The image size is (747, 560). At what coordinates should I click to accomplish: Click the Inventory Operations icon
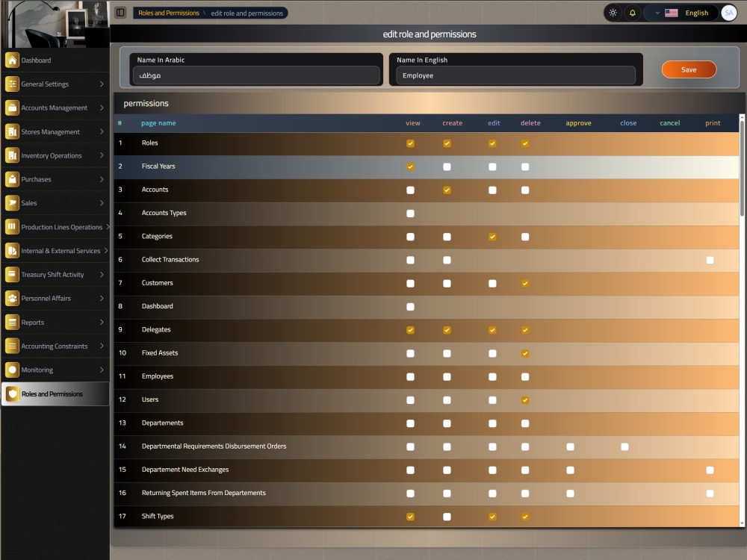click(x=12, y=155)
